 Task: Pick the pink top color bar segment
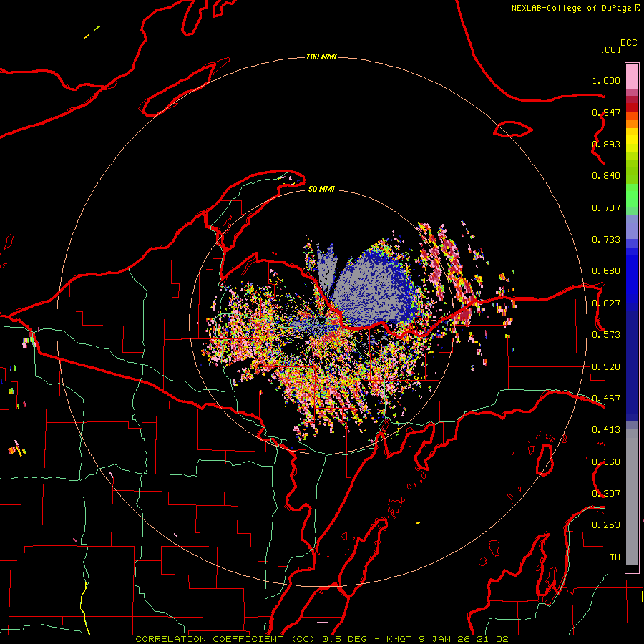(632, 76)
